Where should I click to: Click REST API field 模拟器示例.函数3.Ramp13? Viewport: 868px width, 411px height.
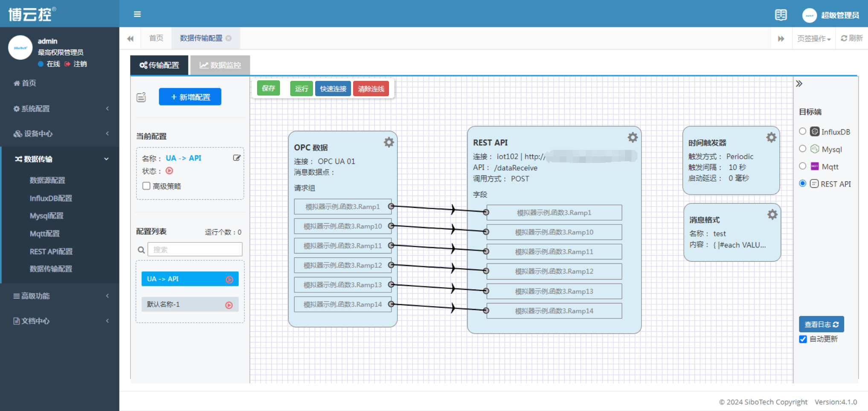[x=554, y=291]
